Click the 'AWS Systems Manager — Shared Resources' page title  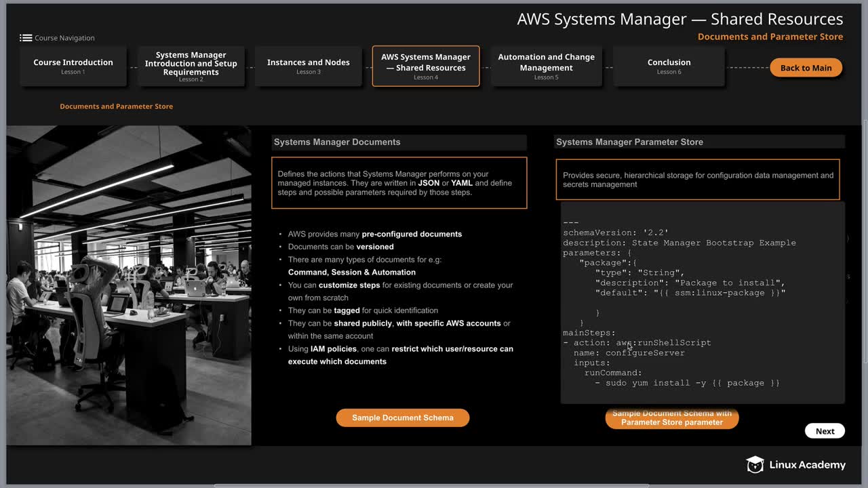tap(680, 19)
